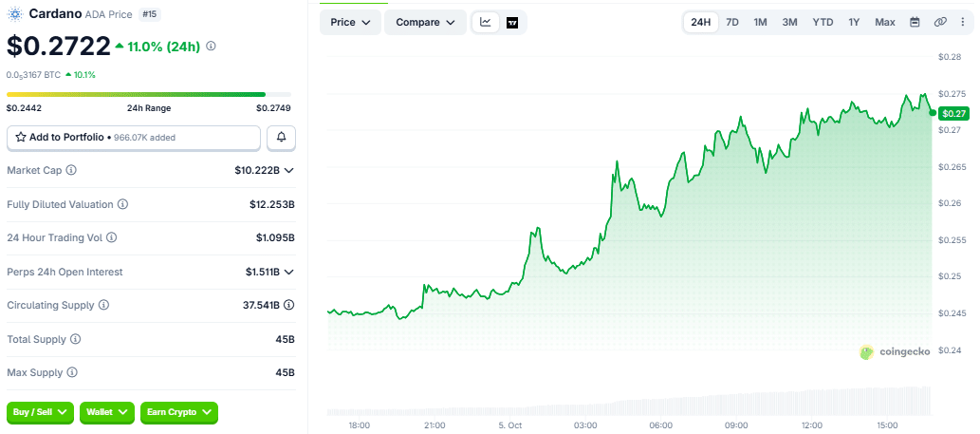Select the 1M time range tab
Viewport: 980px width, 434px height.
point(760,22)
